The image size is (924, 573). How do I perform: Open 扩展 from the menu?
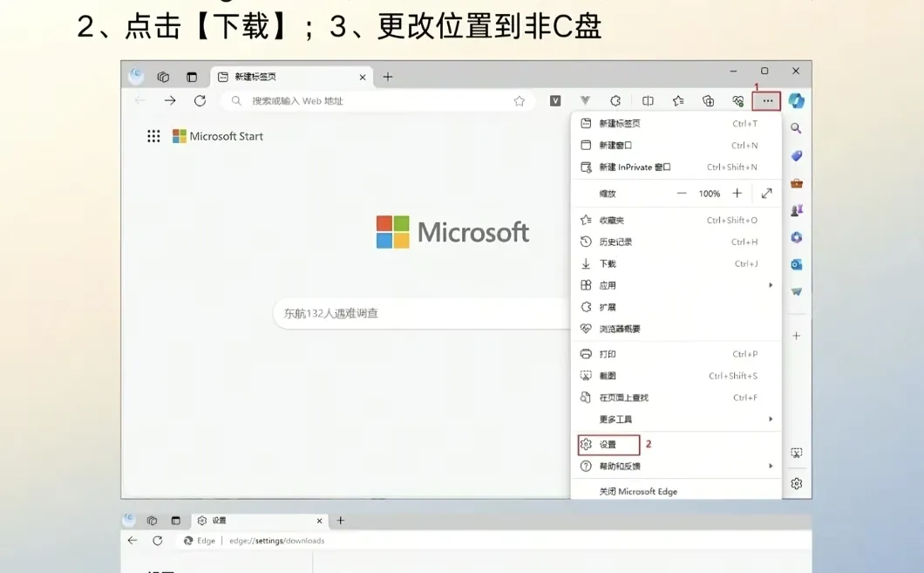coord(676,307)
